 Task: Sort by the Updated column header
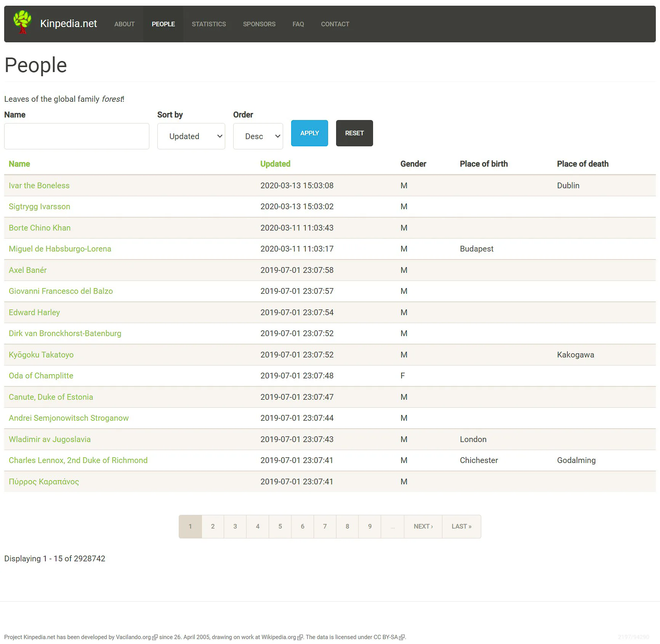pos(275,164)
